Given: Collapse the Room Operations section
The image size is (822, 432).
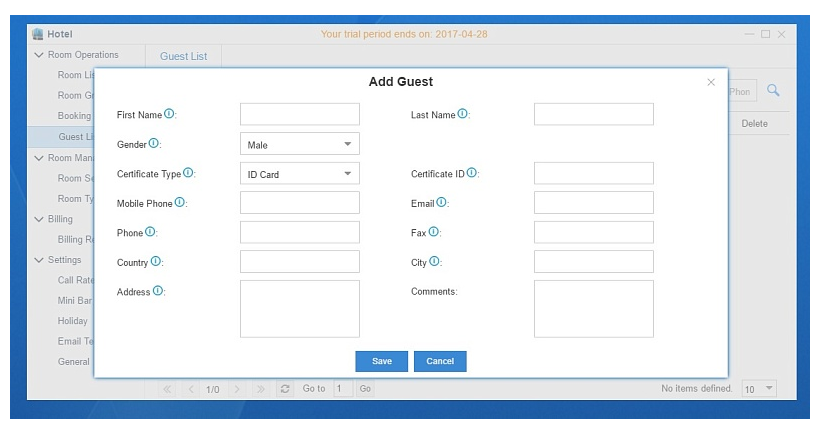Looking at the screenshot, I should pos(39,55).
